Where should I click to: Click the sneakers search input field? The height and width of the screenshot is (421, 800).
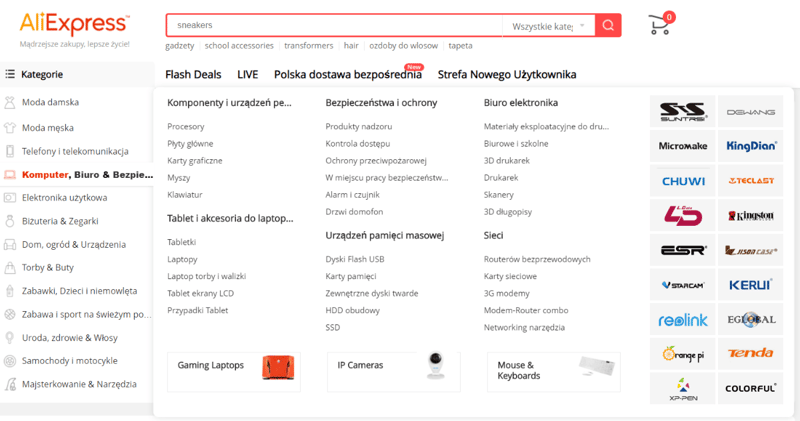[x=335, y=25]
